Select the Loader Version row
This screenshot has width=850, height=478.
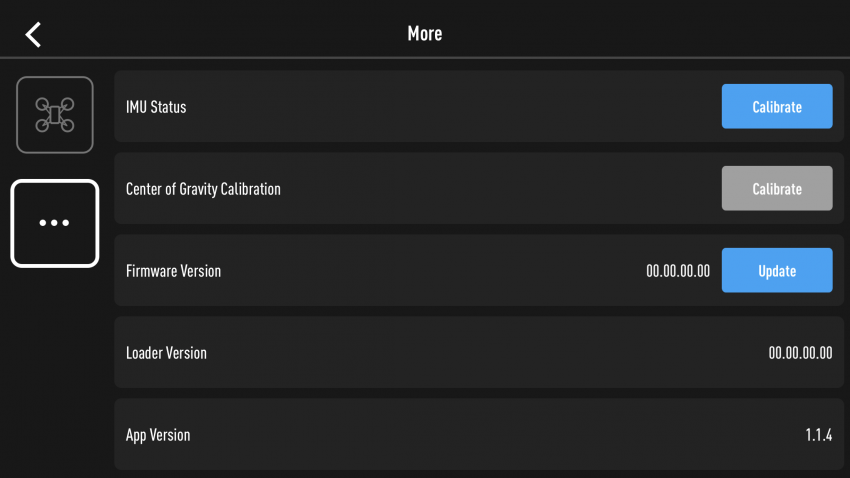click(x=479, y=352)
